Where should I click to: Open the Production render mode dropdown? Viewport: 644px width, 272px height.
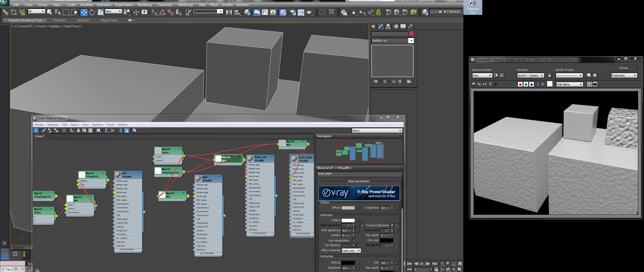pyautogui.click(x=624, y=75)
